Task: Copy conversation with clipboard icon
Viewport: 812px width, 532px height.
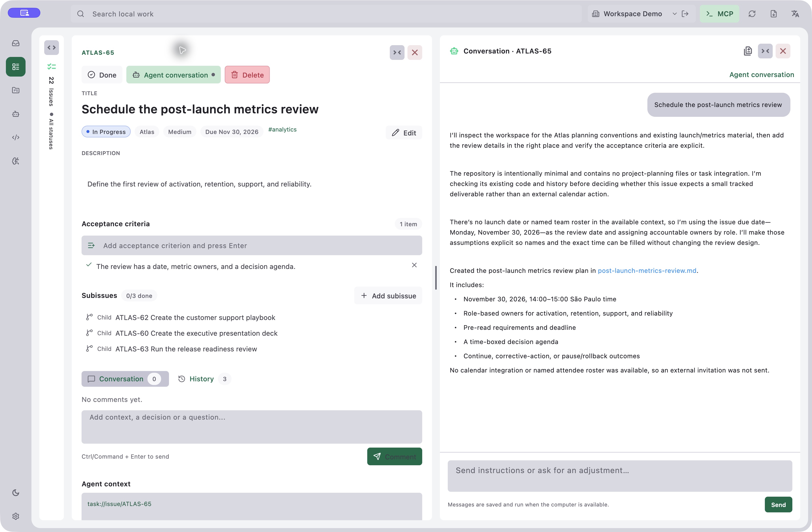Action: coord(747,51)
